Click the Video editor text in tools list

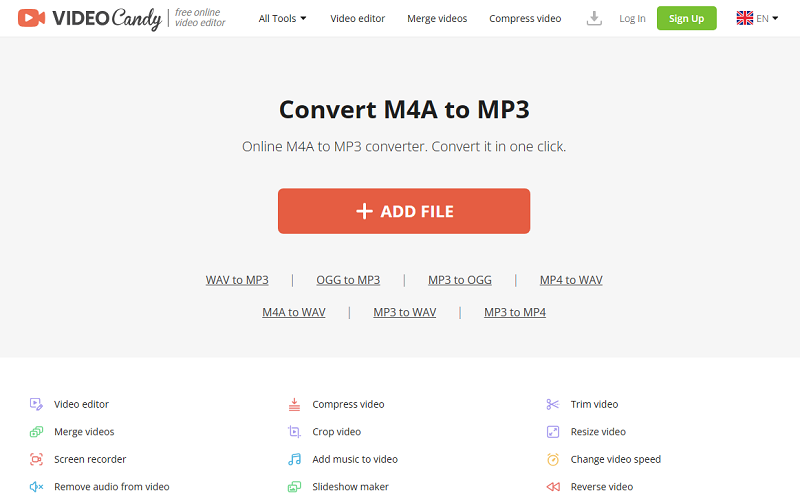82,404
